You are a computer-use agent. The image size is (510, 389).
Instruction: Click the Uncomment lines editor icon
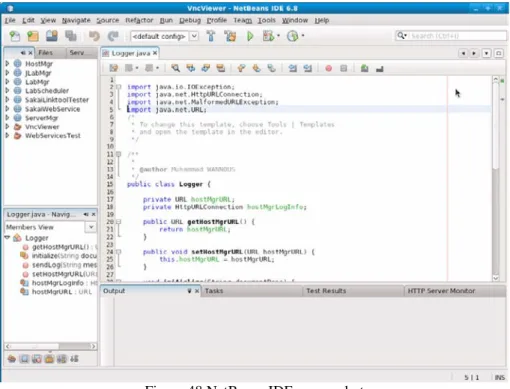379,69
